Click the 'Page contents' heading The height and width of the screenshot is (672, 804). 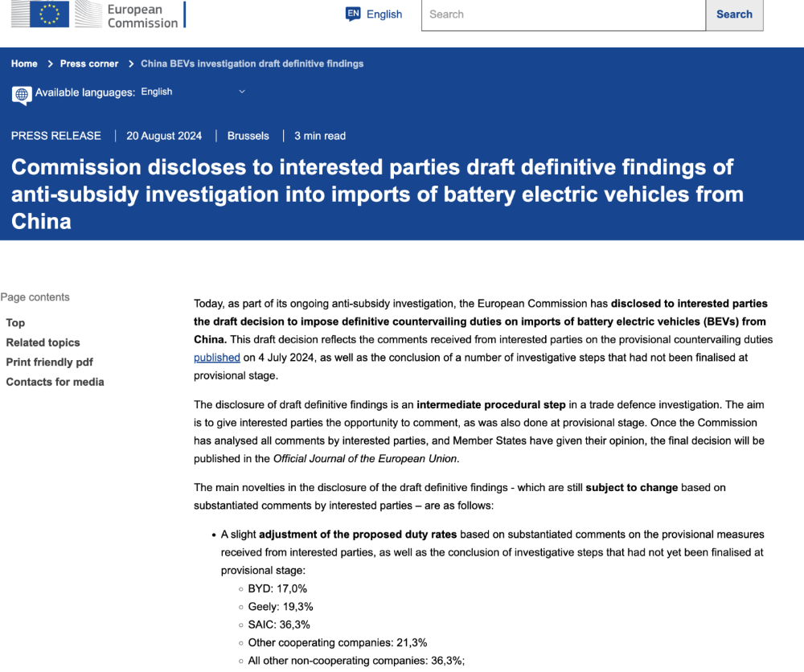point(35,297)
